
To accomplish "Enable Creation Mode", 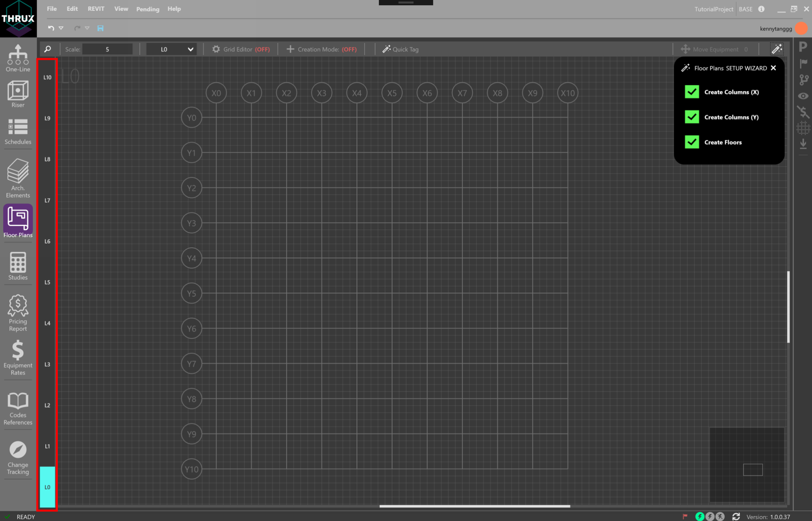I will tap(321, 49).
